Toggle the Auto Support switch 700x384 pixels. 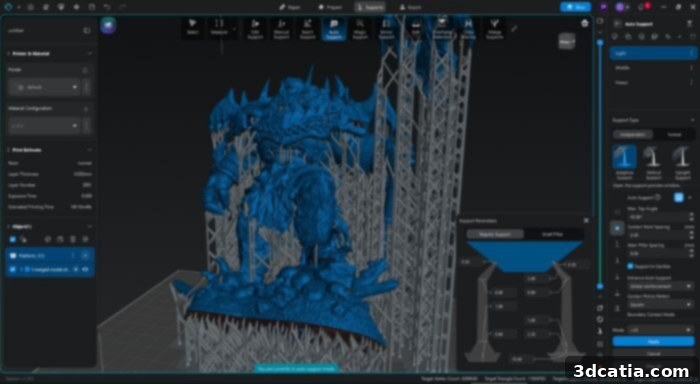pyautogui.click(x=679, y=197)
